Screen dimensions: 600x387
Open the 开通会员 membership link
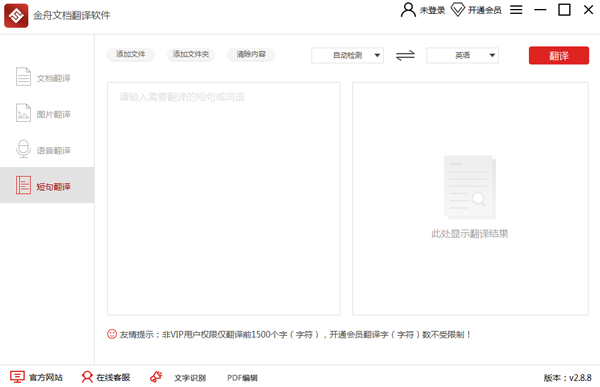coord(484,10)
